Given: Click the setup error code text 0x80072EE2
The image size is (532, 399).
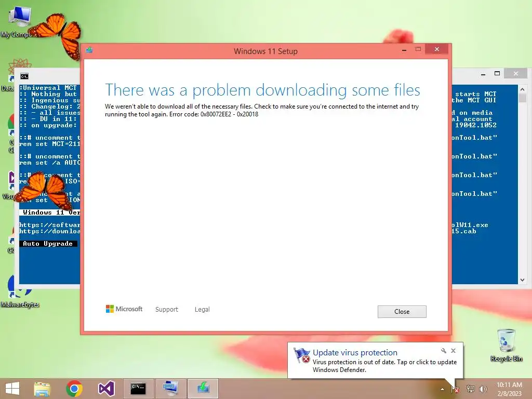Looking at the screenshot, I should (216, 114).
